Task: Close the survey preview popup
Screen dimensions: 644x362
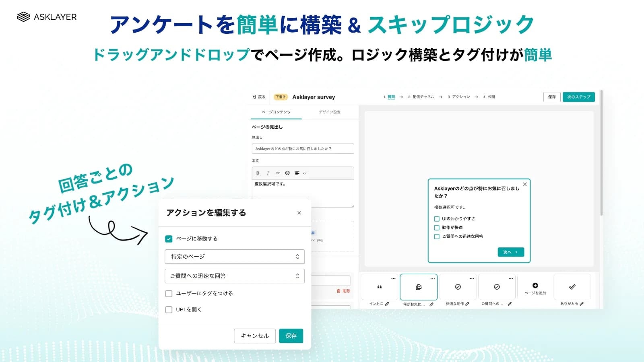Action: pos(524,184)
